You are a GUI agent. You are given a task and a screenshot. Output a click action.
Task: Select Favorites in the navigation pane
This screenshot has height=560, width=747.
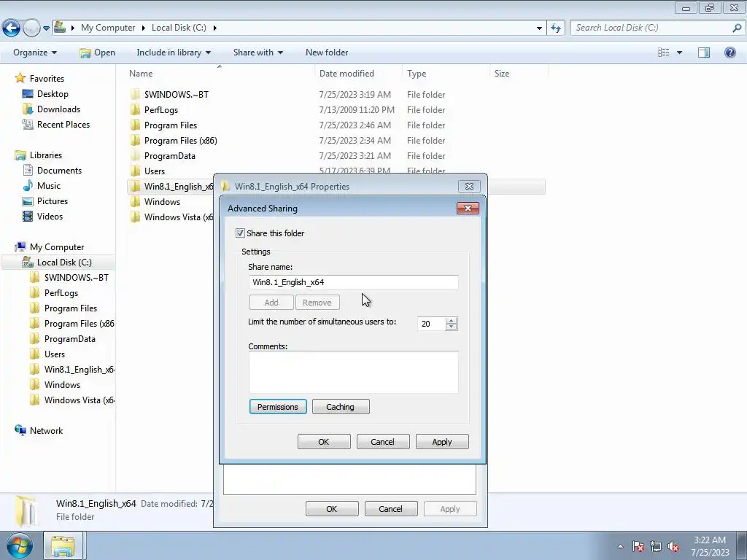47,79
